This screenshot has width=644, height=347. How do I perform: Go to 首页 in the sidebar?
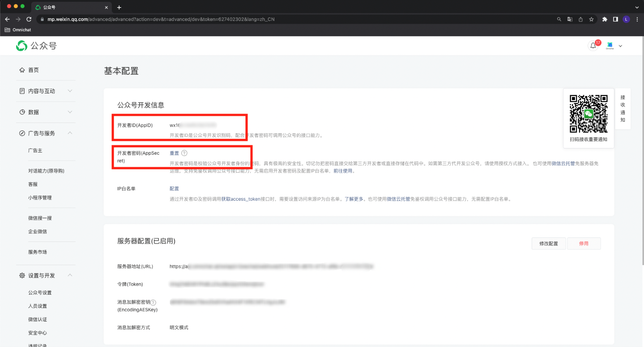tap(33, 70)
